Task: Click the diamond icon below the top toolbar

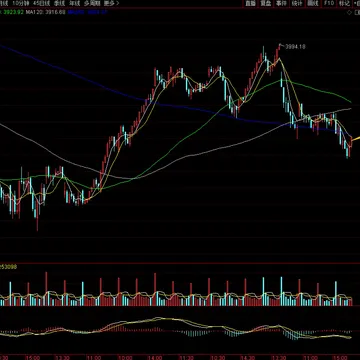Action: tap(349, 12)
